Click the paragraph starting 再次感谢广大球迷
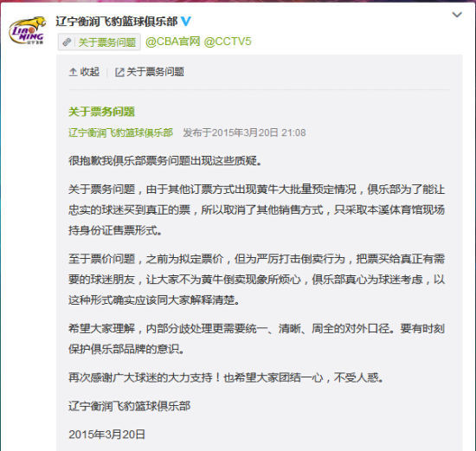 (226, 377)
